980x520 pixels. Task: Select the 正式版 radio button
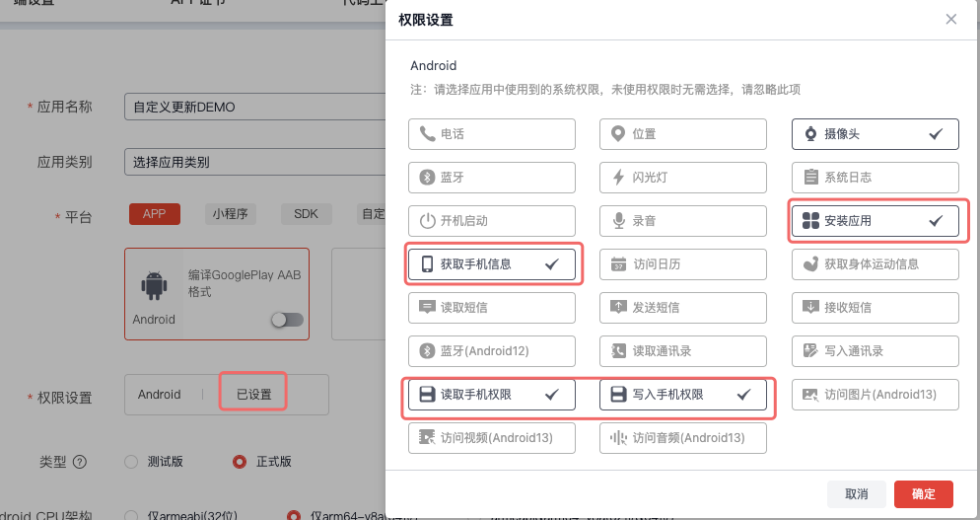pyautogui.click(x=239, y=462)
